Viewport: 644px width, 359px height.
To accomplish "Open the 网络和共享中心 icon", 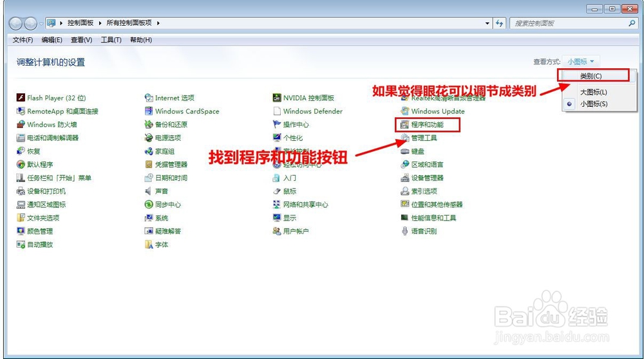I will click(277, 205).
